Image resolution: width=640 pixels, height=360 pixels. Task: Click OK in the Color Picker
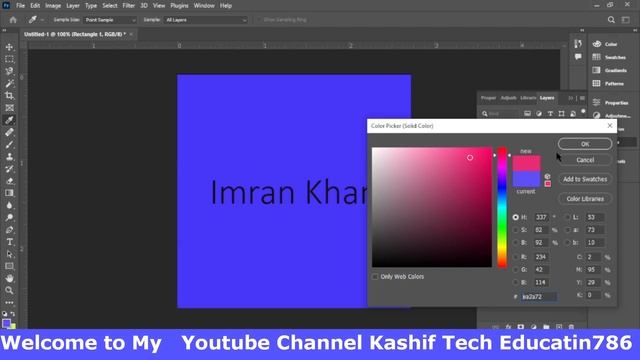(x=585, y=144)
